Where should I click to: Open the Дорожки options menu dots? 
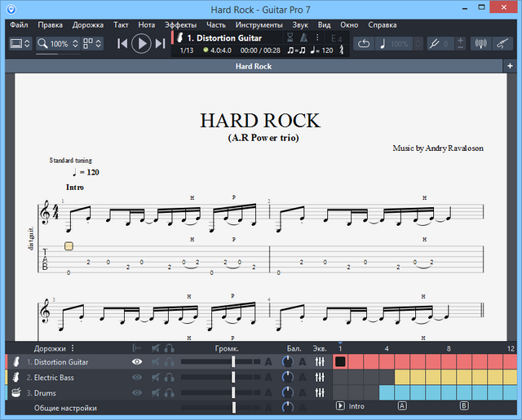pos(72,347)
